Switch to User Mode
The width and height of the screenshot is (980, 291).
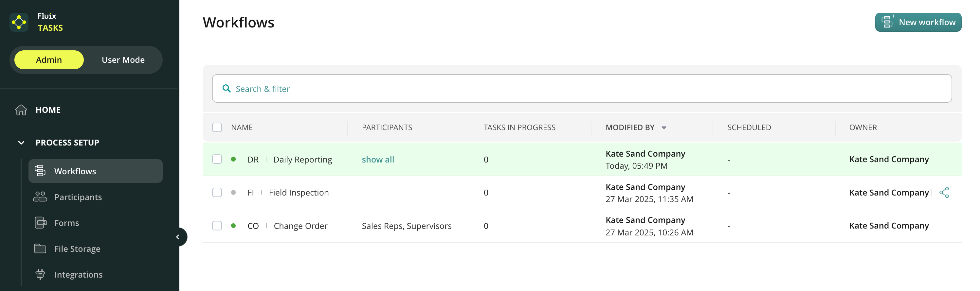pos(123,60)
